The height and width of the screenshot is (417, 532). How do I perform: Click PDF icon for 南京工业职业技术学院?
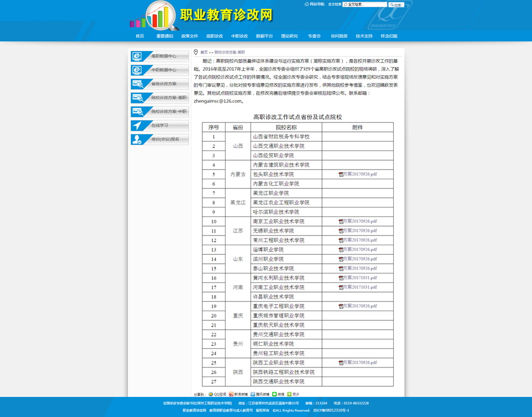(x=341, y=222)
